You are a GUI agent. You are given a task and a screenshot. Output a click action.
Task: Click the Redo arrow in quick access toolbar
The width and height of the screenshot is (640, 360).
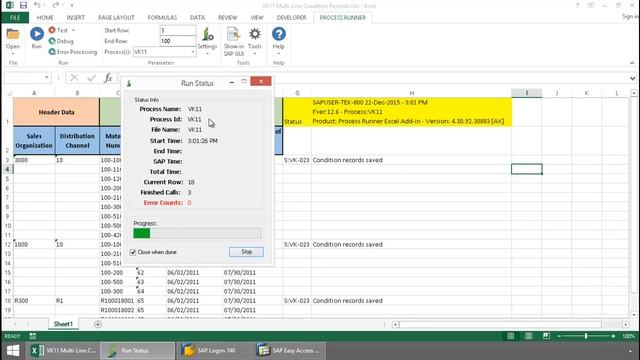(x=56, y=5)
